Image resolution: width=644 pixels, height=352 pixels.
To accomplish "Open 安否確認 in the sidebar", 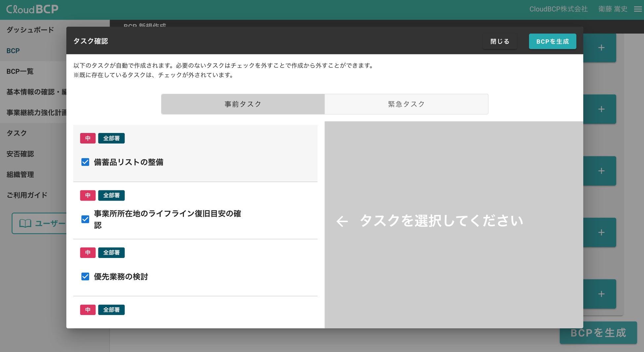I will [x=20, y=154].
